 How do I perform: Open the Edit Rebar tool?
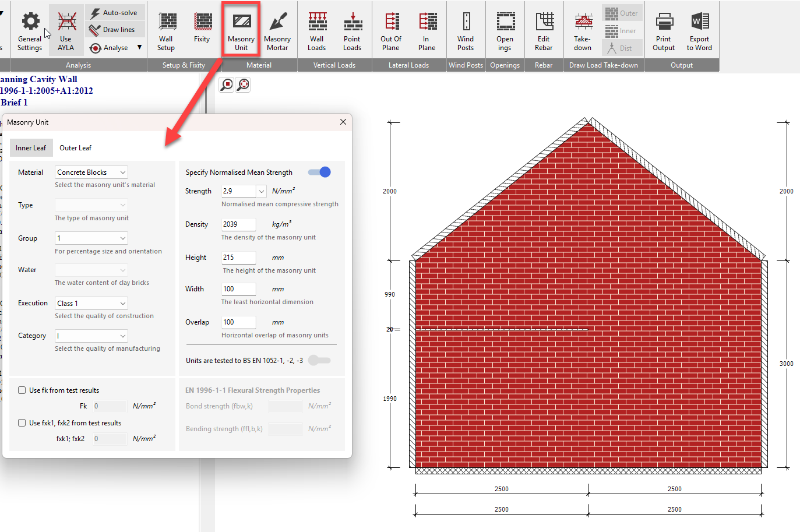point(544,29)
